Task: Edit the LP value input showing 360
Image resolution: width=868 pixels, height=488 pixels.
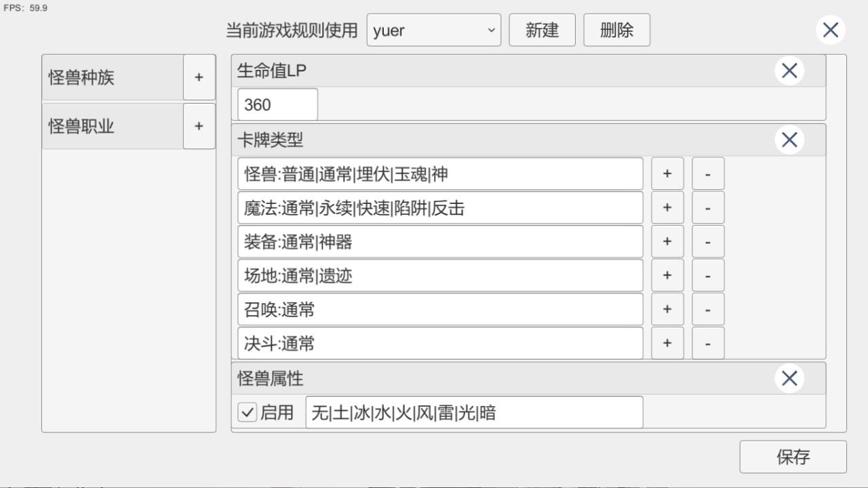Action: pos(277,104)
